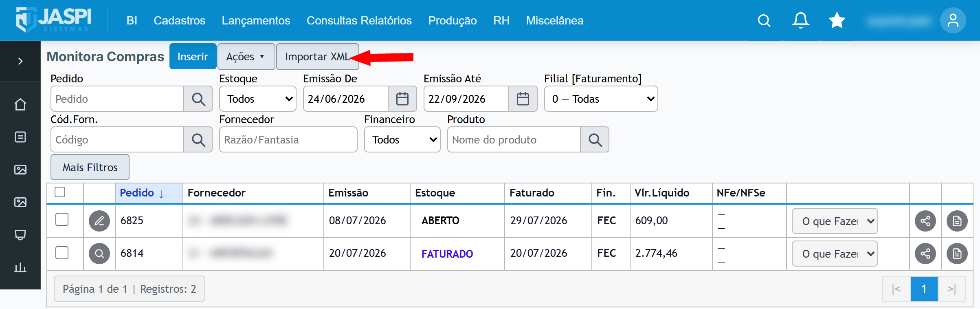Open Emissão De calendar picker
The width and height of the screenshot is (980, 309).
click(x=402, y=99)
